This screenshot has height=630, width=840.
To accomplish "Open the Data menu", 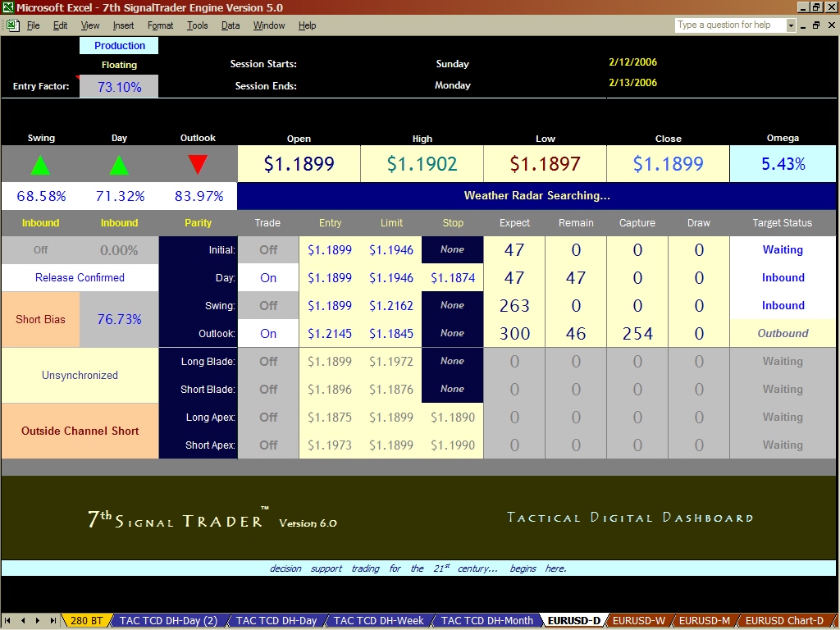I will tap(231, 25).
